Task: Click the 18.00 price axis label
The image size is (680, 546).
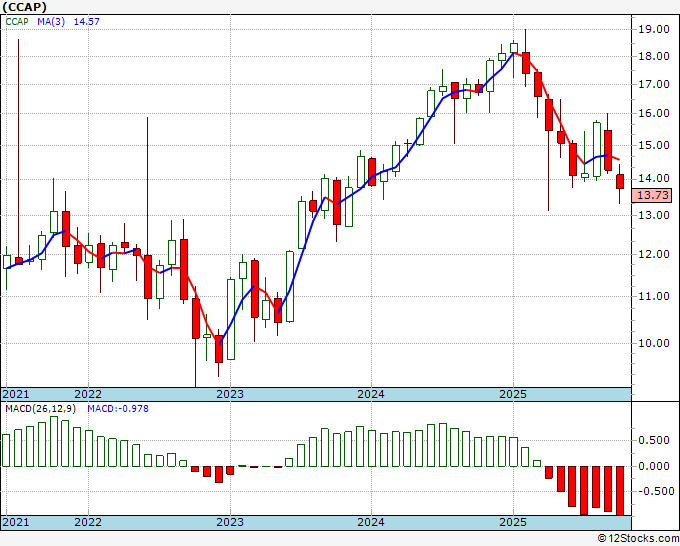Action: (x=654, y=56)
